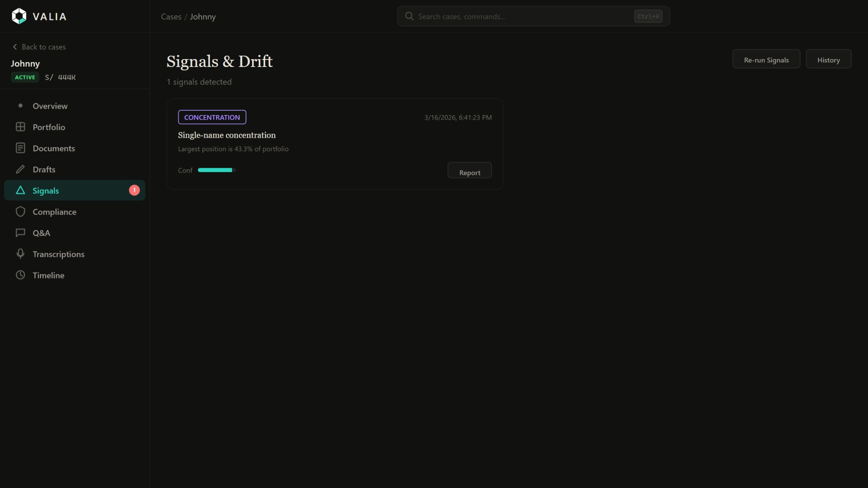This screenshot has height=488, width=868.
Task: Open the signals History button
Action: [828, 60]
